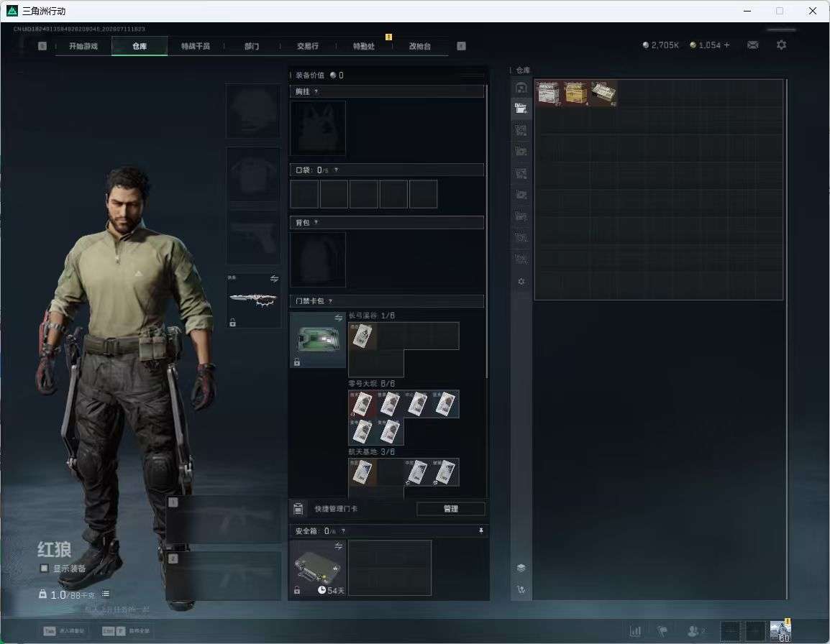Click the warehouse sidebar gear icon
The width and height of the screenshot is (830, 644).
coord(521,282)
